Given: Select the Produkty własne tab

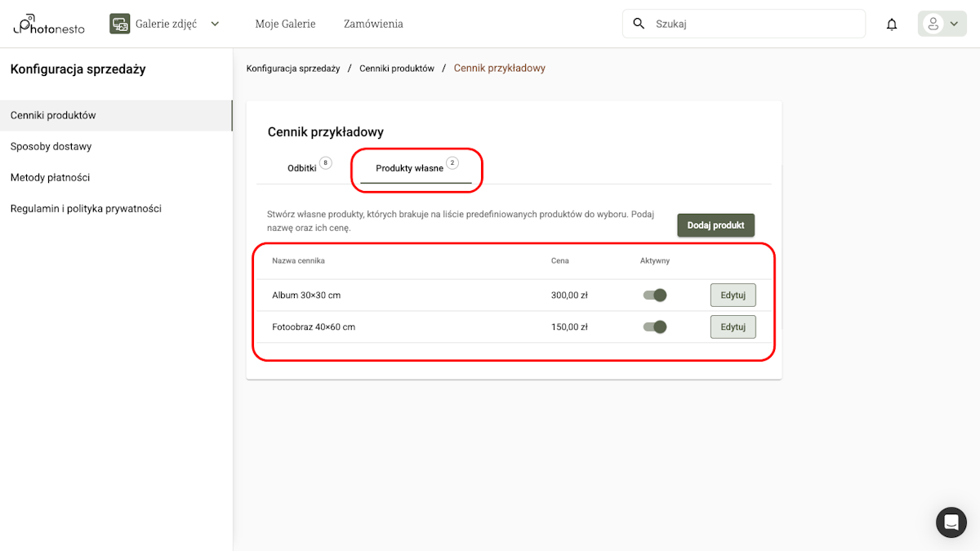Looking at the screenshot, I should [x=410, y=168].
